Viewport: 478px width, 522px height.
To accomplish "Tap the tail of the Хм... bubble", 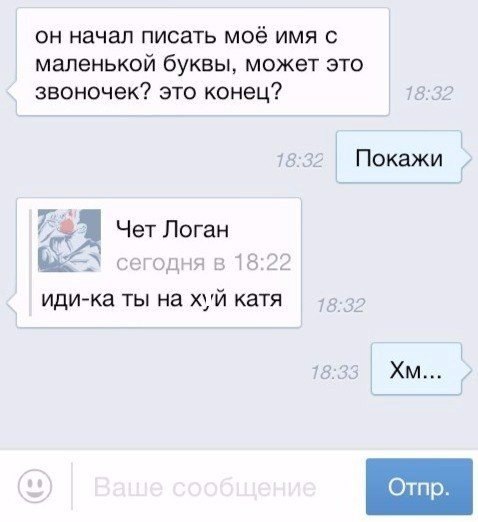I will pyautogui.click(x=467, y=370).
